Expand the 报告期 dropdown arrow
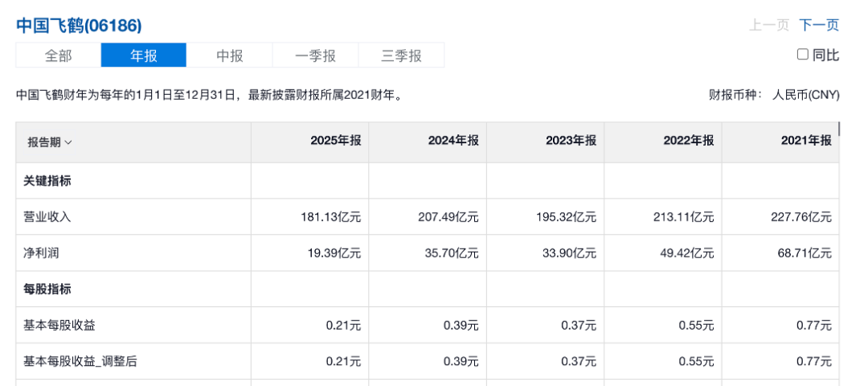 tap(68, 142)
